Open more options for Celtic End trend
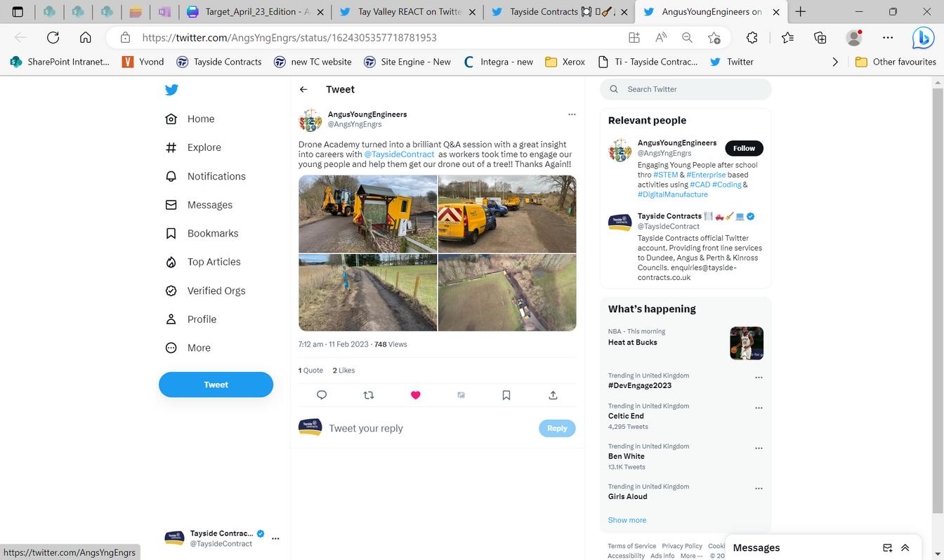The image size is (944, 560). [759, 408]
